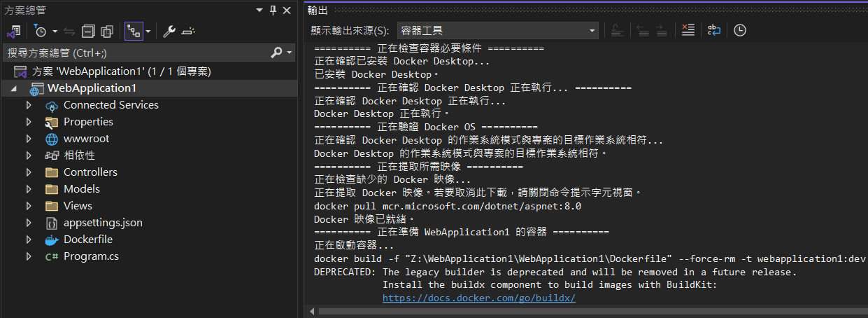Expand the Program.cs node
Screen dimensions: 868x318
point(29,256)
